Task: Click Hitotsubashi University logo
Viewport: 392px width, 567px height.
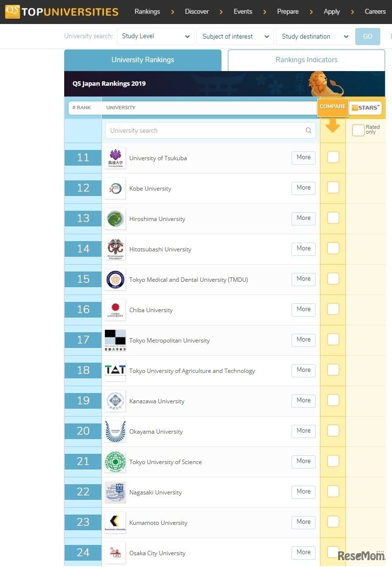Action: (115, 249)
